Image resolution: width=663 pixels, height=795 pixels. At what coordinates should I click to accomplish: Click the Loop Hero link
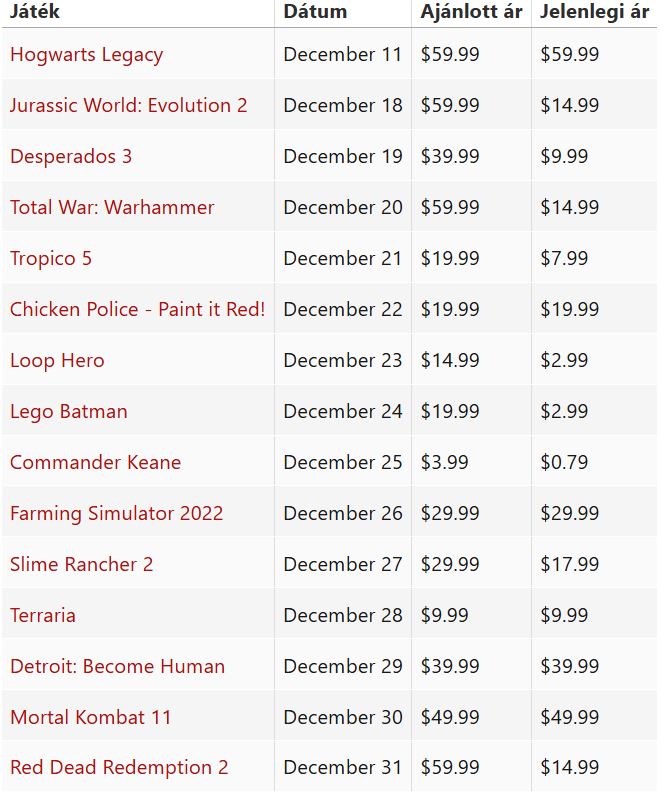click(57, 361)
